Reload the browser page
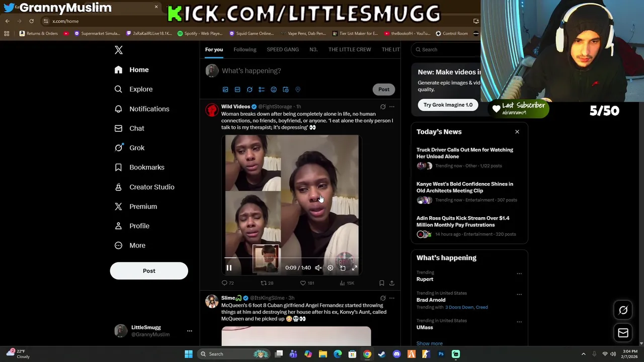Viewport: 644px width, 362px height. (x=31, y=21)
